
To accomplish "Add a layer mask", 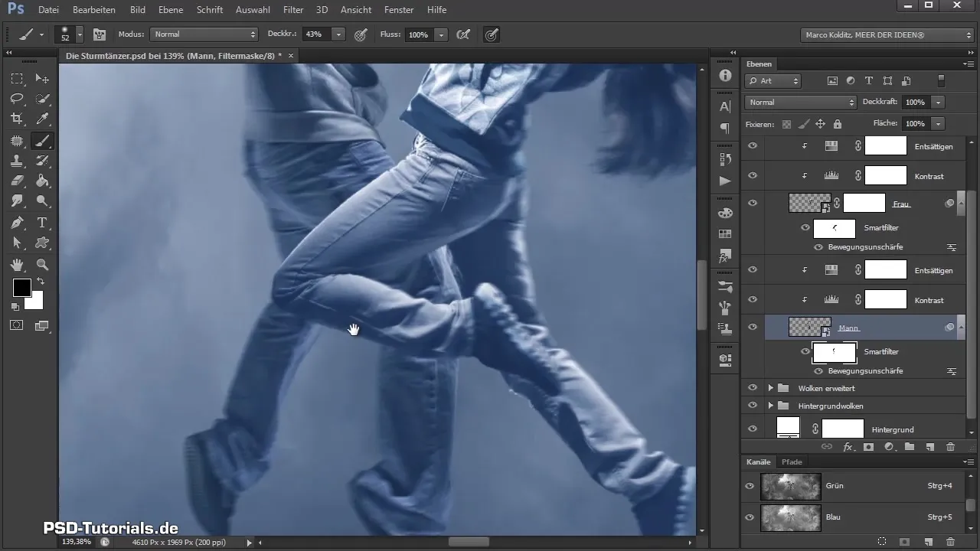I will point(868,446).
